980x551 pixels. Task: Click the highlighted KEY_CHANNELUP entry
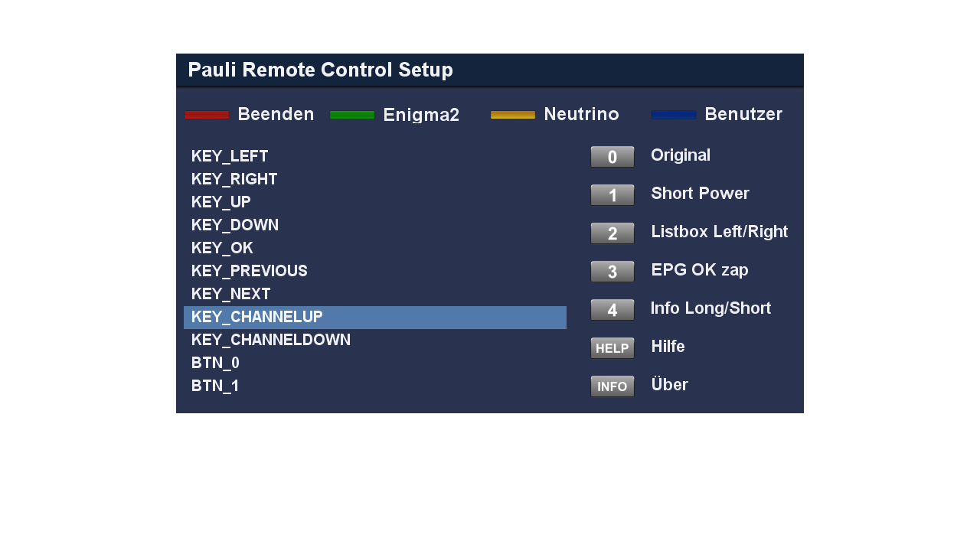[x=374, y=317]
